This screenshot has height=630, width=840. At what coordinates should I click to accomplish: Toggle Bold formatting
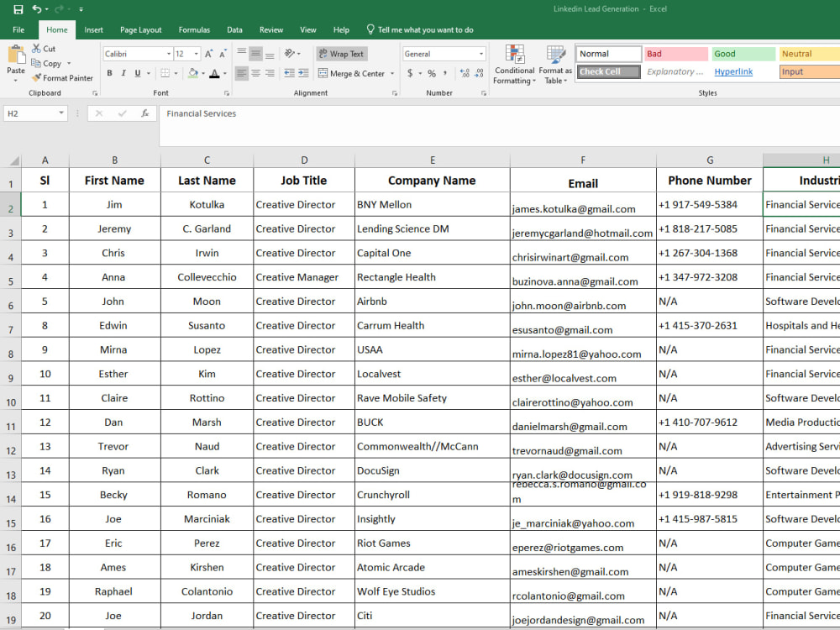[x=110, y=73]
